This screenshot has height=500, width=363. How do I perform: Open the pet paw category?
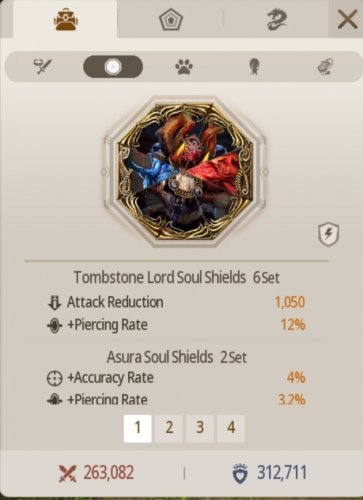pyautogui.click(x=184, y=67)
